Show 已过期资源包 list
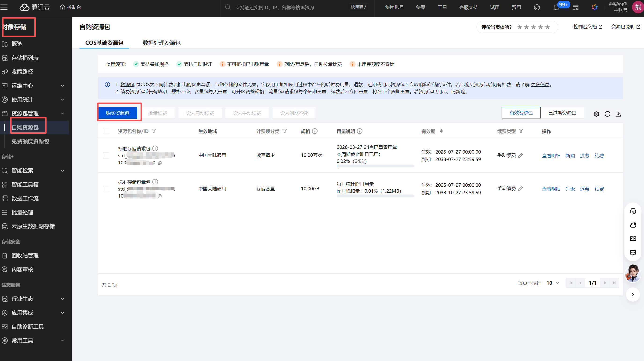The height and width of the screenshot is (361, 644). [x=562, y=113]
